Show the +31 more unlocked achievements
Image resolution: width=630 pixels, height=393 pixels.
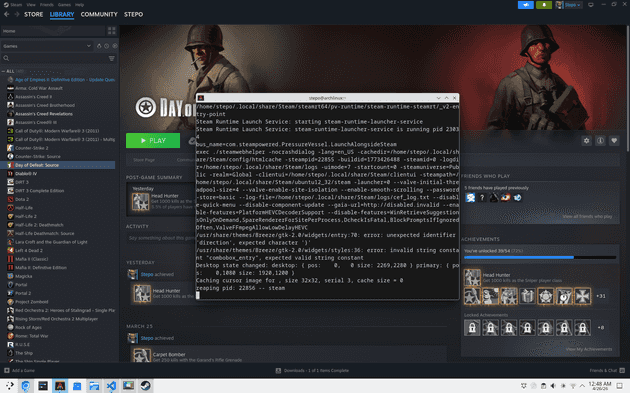[601, 296]
